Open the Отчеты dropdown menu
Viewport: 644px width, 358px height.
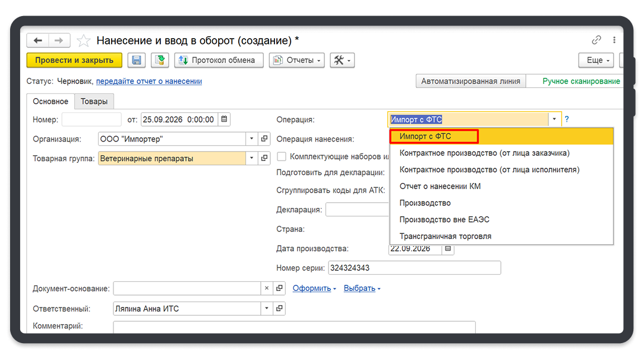tap(297, 61)
